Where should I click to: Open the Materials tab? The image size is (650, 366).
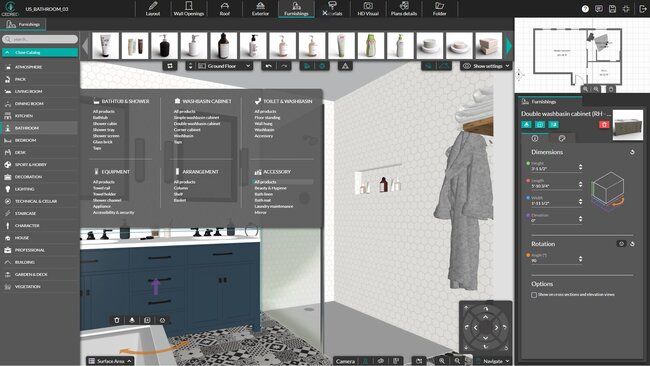[x=332, y=9]
